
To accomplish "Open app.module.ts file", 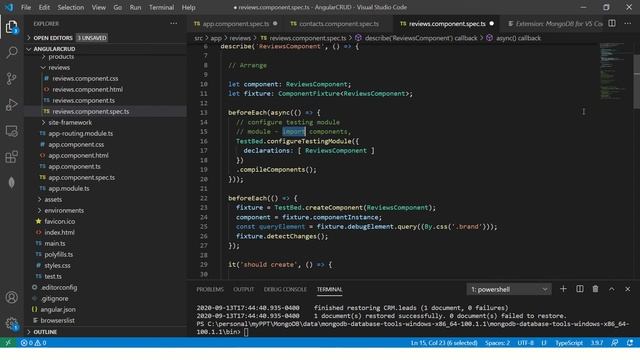I will [x=69, y=189].
